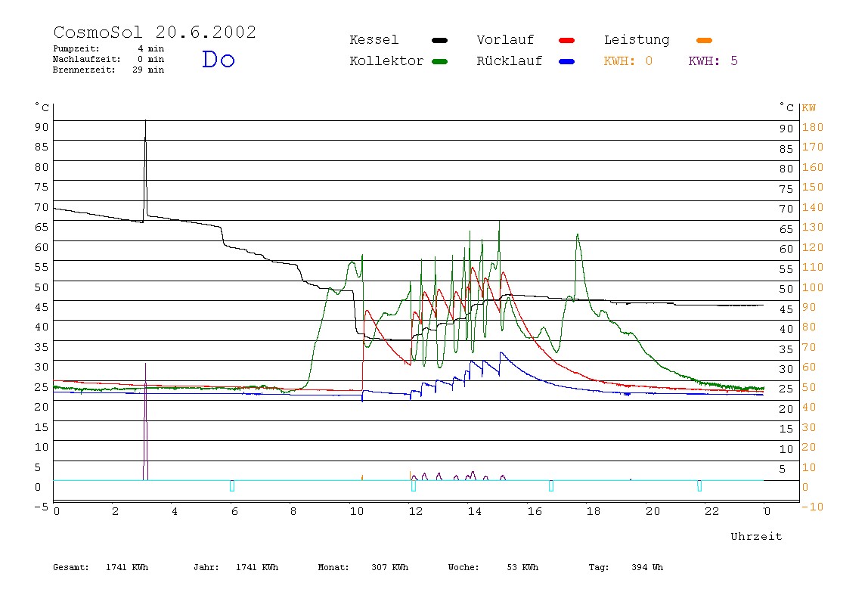Click the orange "-10" KW axis tick
The width and height of the screenshot is (868, 614).
point(812,507)
